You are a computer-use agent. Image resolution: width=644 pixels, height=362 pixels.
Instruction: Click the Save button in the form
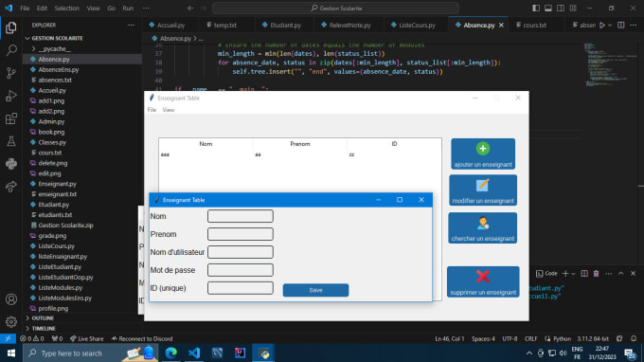[315, 290]
